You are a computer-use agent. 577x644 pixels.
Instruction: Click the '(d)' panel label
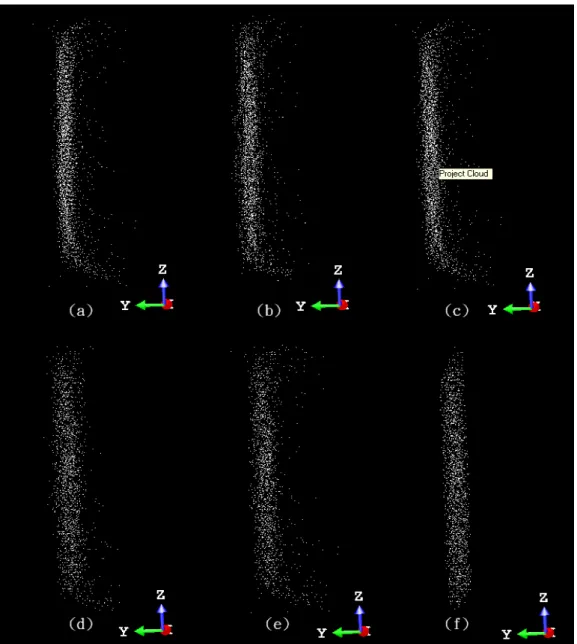(81, 624)
